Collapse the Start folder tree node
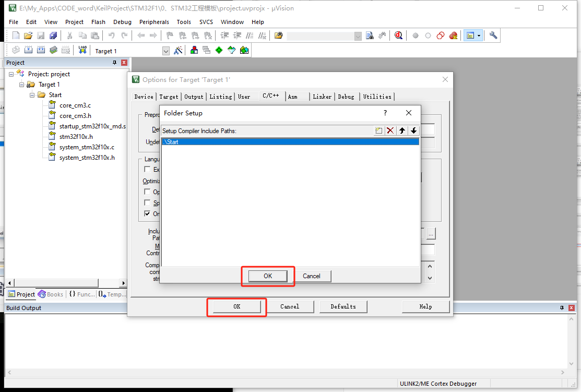Viewport: 581px width, 392px height. click(x=32, y=95)
